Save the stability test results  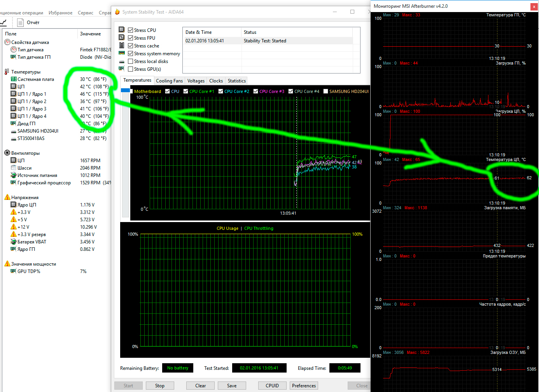click(x=232, y=386)
